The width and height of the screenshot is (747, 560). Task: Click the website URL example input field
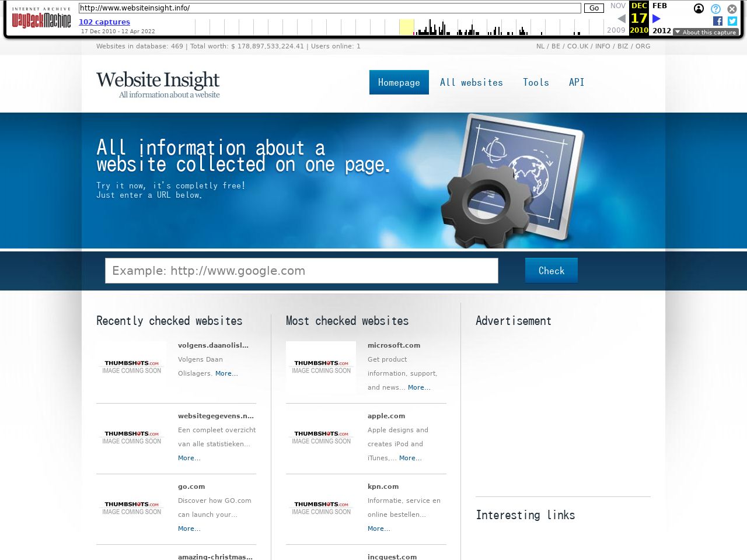[301, 271]
